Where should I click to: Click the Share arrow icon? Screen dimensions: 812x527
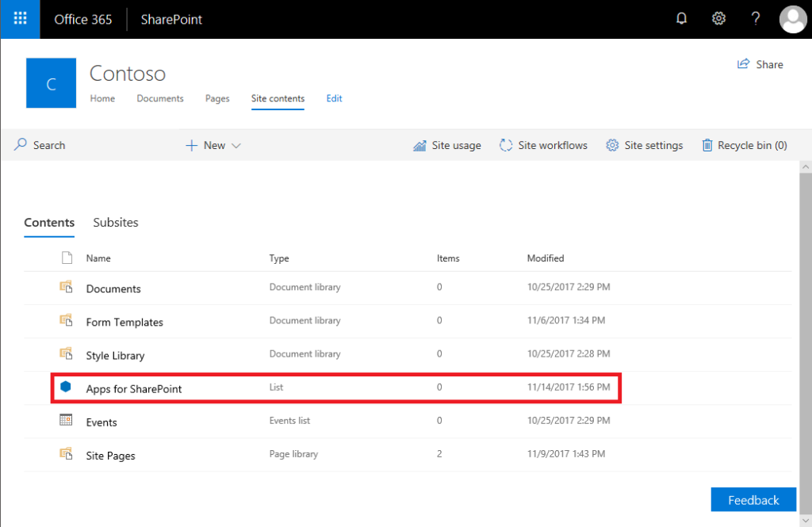pyautogui.click(x=743, y=63)
